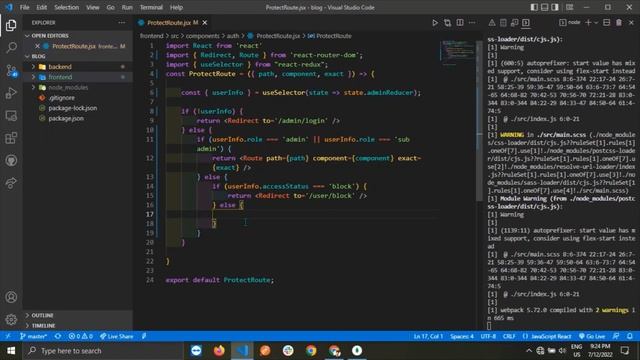Click the open changes icon in editor toolbar
This screenshot has width=640, height=360.
[447, 23]
